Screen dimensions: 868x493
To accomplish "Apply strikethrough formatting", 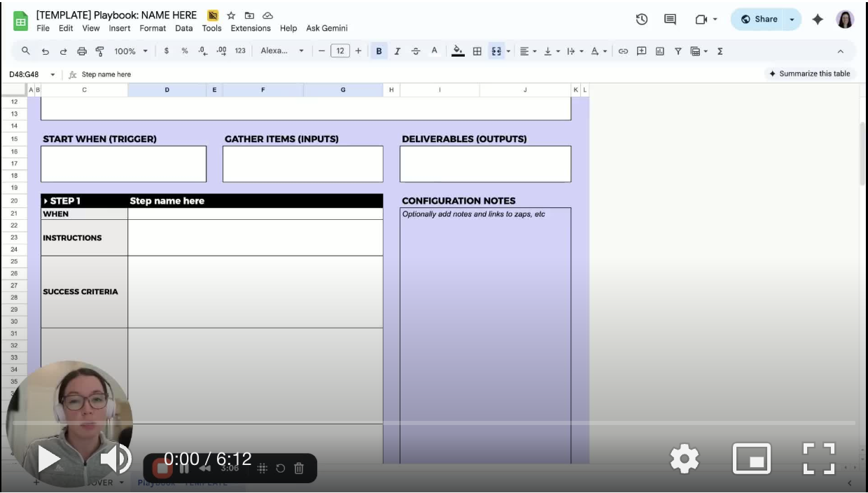I will coord(416,50).
